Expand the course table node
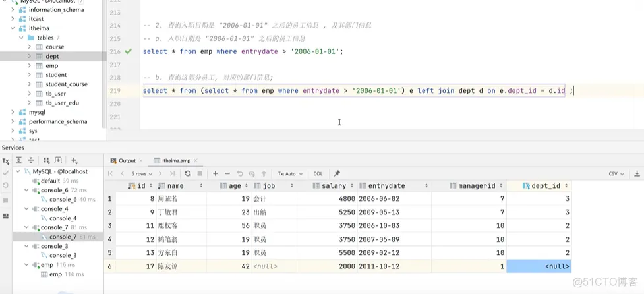Image resolution: width=644 pixels, height=294 pixels. (30, 47)
